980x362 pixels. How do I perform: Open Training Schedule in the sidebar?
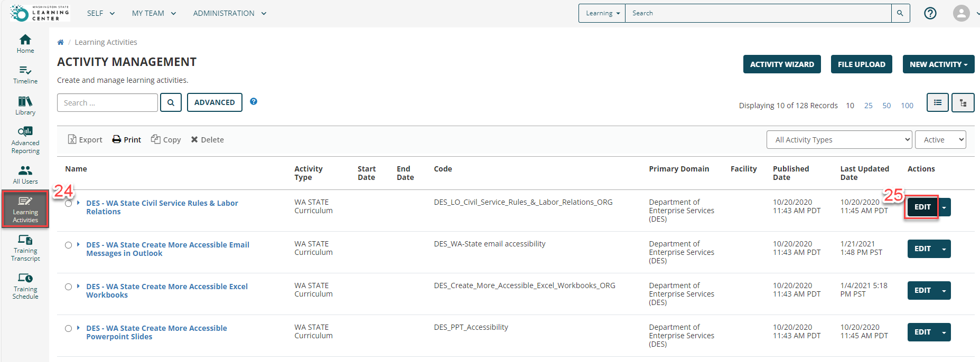pos(25,286)
